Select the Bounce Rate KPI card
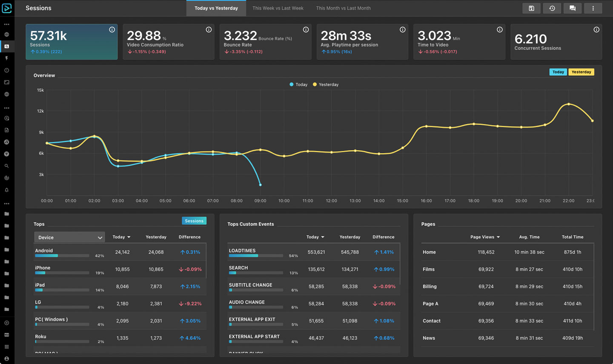This screenshot has width=613, height=364. pos(265,42)
